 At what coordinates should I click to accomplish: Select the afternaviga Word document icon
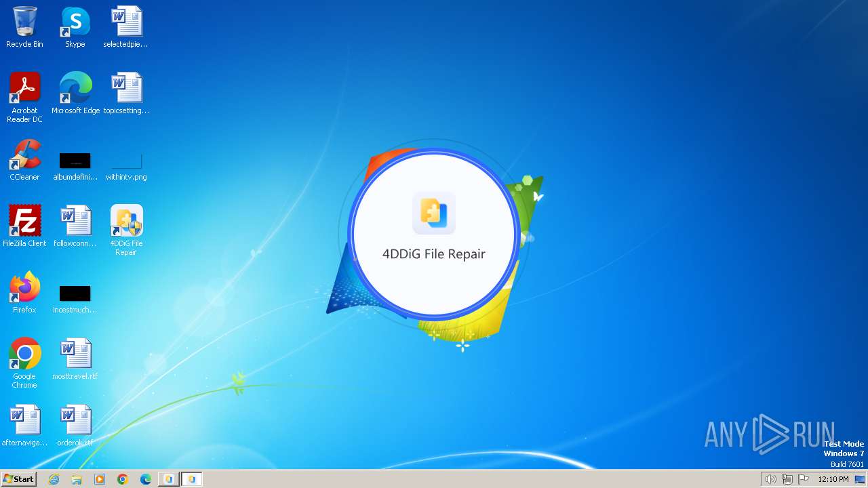coord(24,426)
